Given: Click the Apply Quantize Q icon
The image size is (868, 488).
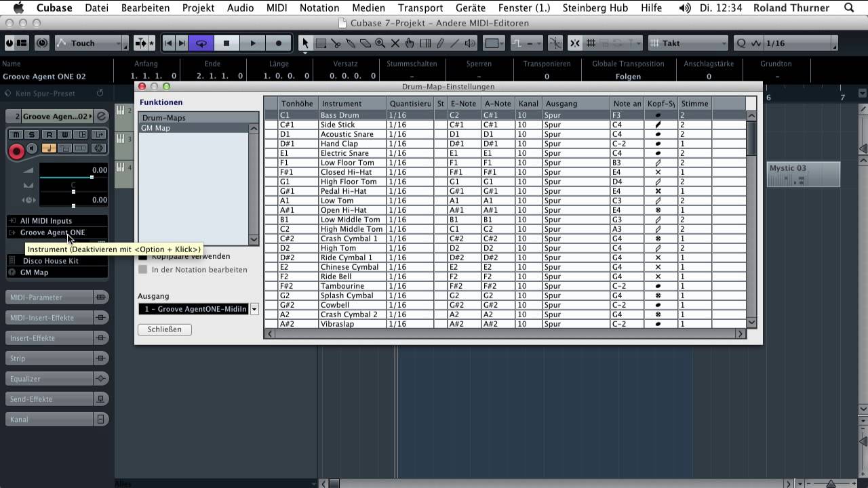Looking at the screenshot, I should 741,43.
